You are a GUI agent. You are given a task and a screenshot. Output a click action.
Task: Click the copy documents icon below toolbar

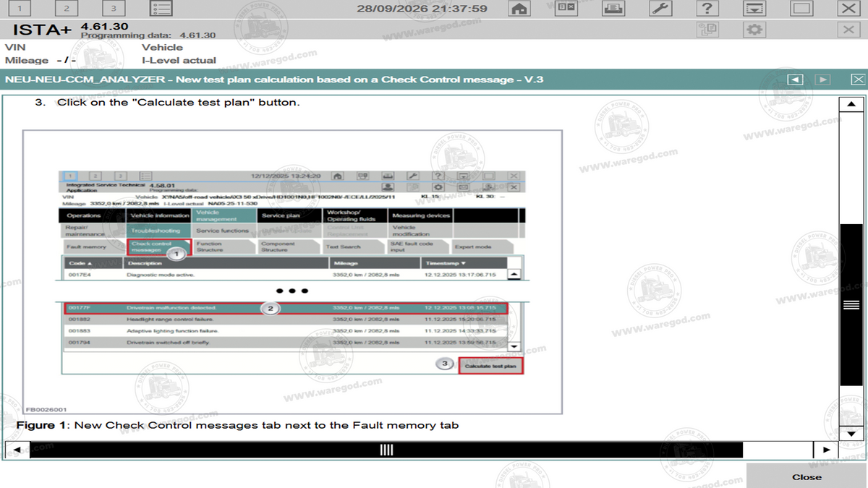pyautogui.click(x=707, y=30)
